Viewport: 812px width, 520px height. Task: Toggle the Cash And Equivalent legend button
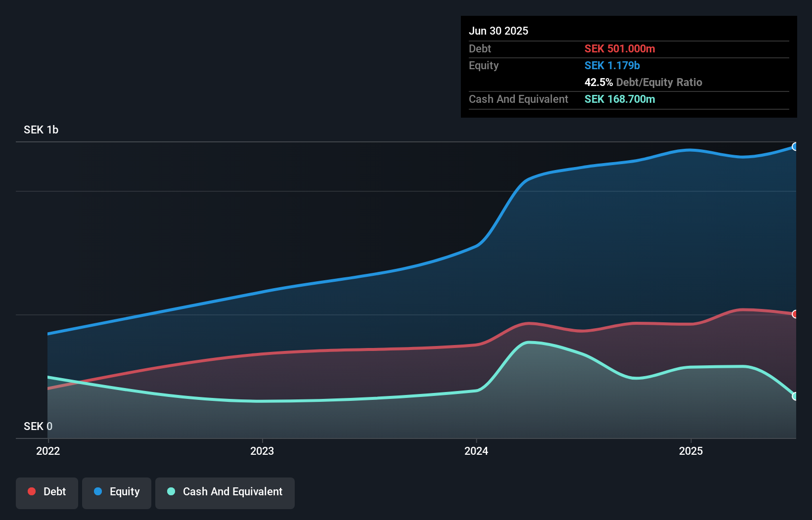225,493
